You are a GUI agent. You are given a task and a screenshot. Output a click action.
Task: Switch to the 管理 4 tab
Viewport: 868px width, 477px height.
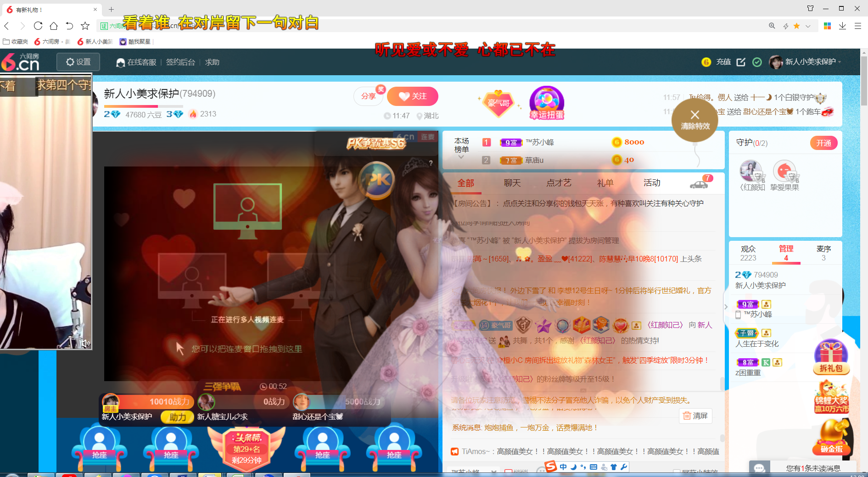(x=786, y=253)
